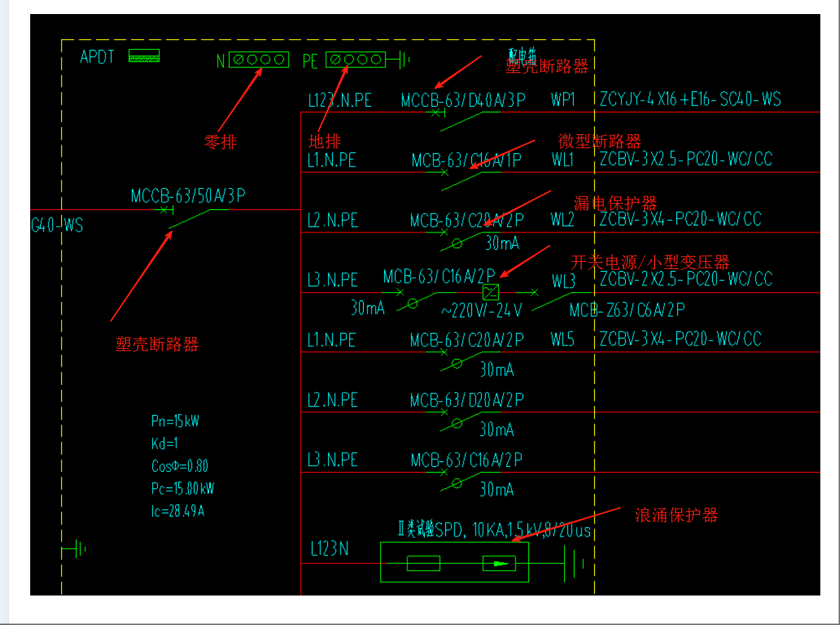Click the fuse rectangle inside the SPD box
The width and height of the screenshot is (840, 625).
pos(424,563)
